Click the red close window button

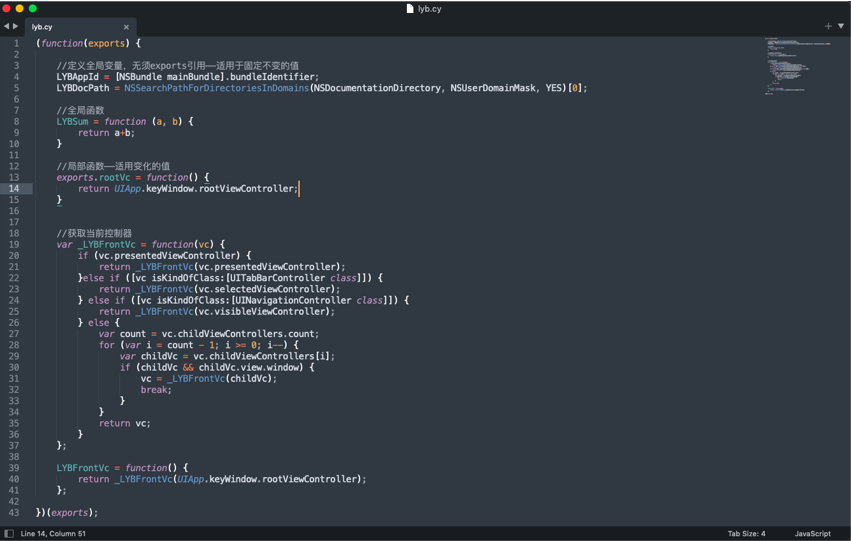(x=7, y=8)
